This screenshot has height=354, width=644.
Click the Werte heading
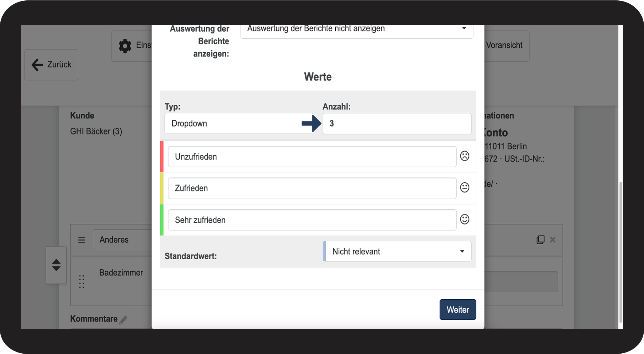coord(318,77)
